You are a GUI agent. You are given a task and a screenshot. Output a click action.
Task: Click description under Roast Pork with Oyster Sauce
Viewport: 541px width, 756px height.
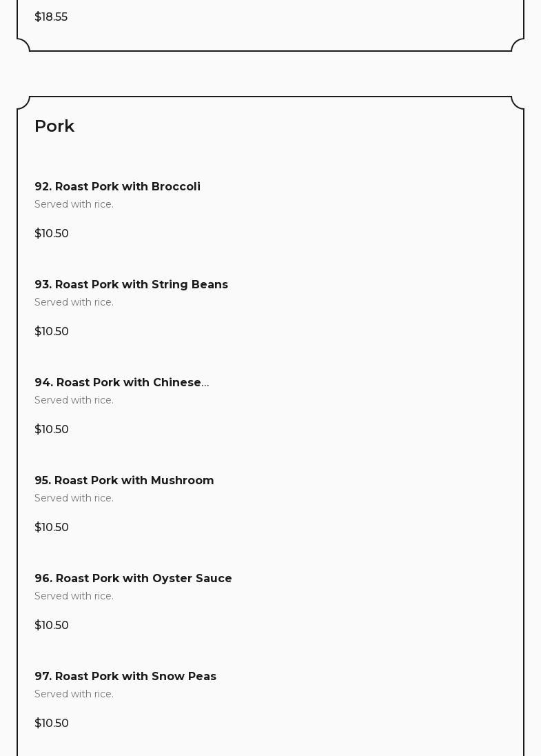[x=74, y=596]
